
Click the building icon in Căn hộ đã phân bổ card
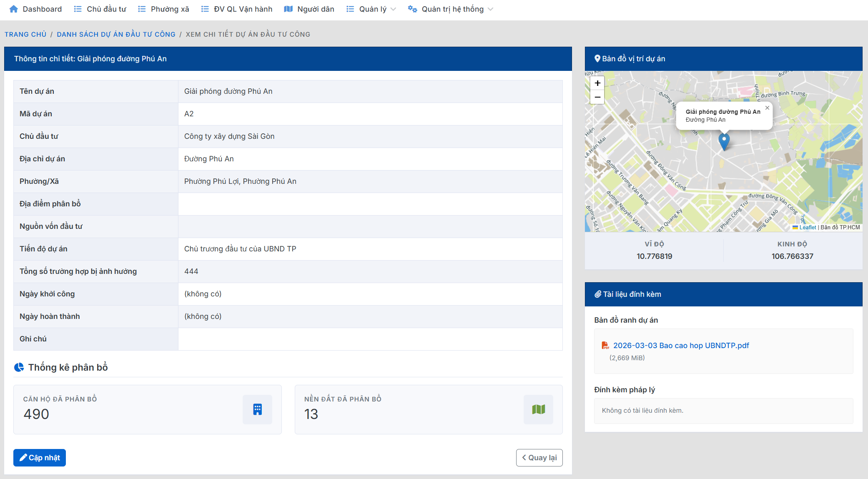258,409
